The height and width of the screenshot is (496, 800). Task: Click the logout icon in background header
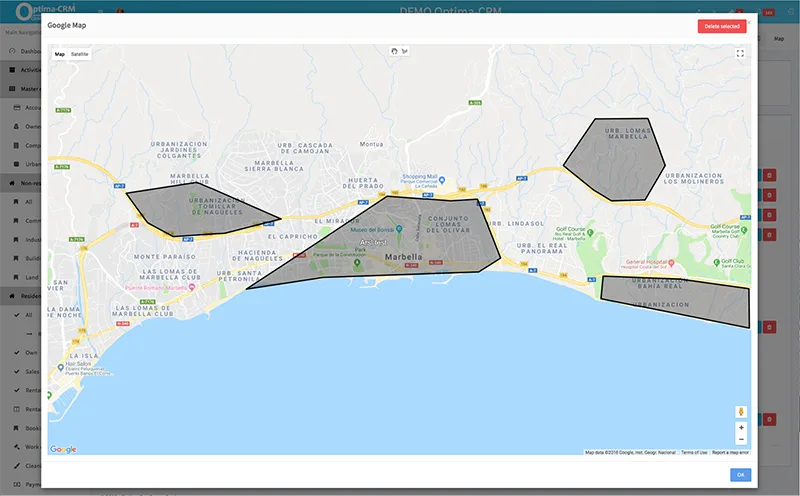[791, 11]
